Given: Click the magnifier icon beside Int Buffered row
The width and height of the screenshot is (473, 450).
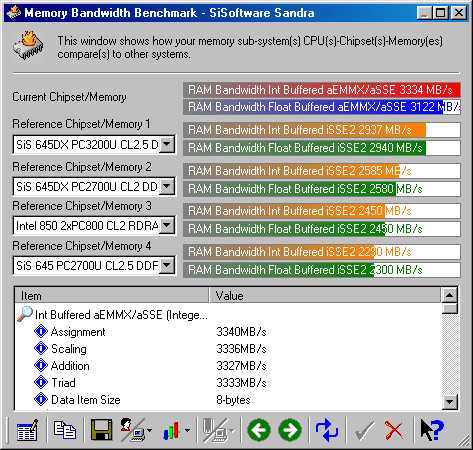Looking at the screenshot, I should click(x=25, y=314).
